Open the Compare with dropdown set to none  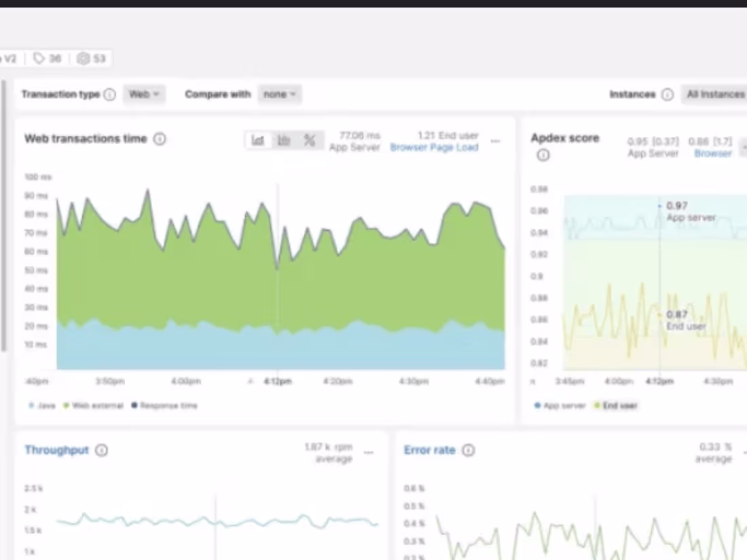tap(279, 94)
